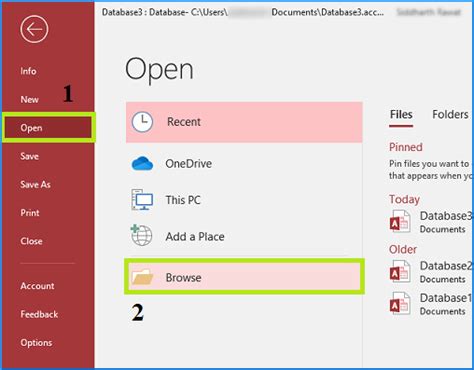Close the database via Close item
474x370 pixels.
[31, 241]
